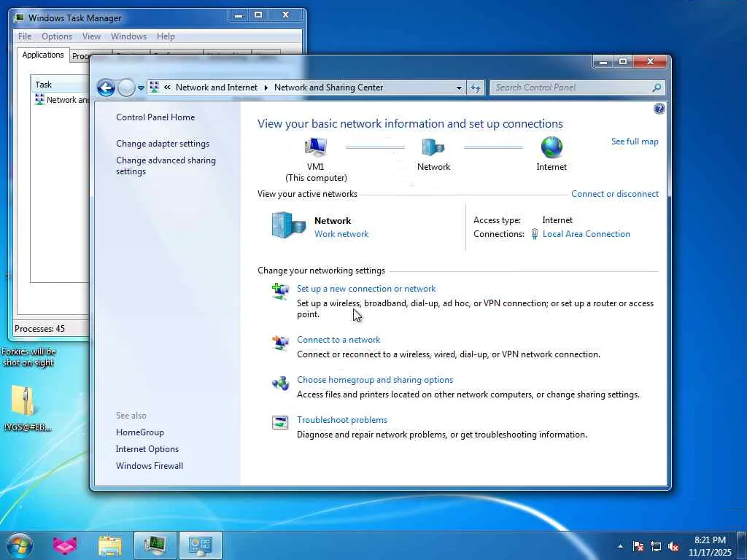Open the pink cat taskbar application

[64, 545]
